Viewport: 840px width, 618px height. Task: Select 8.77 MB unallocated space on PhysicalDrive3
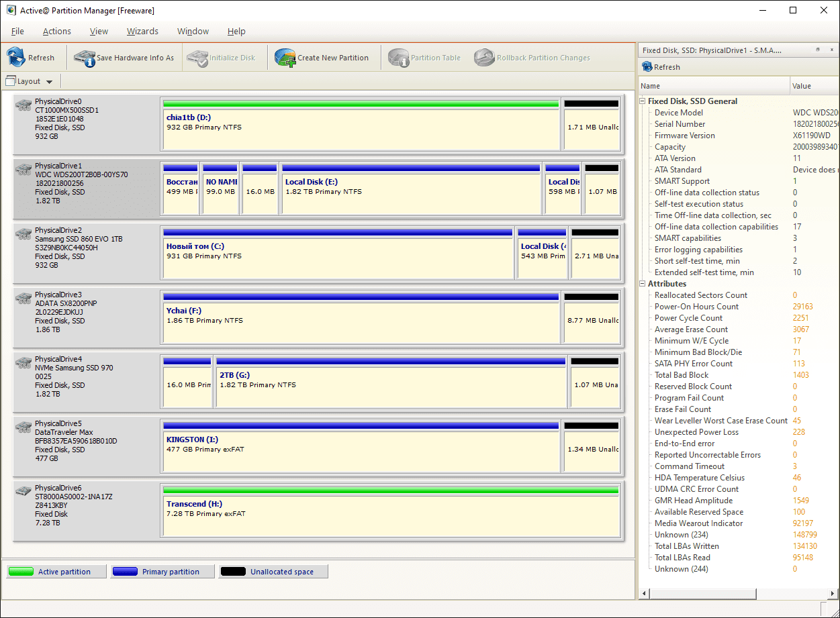[592, 317]
